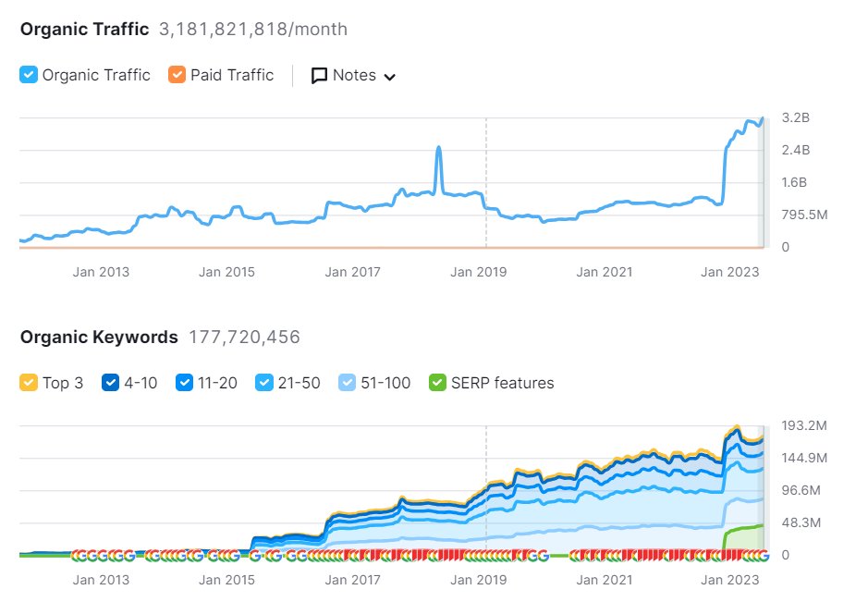Uncheck the 4-10 positions filter
The image size is (868, 602).
[113, 382]
